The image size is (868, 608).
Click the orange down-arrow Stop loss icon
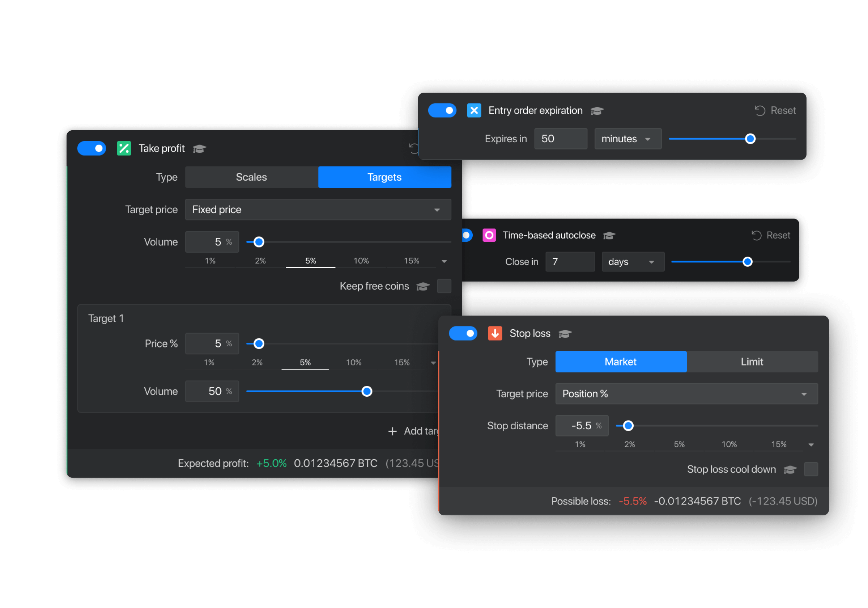click(x=495, y=333)
